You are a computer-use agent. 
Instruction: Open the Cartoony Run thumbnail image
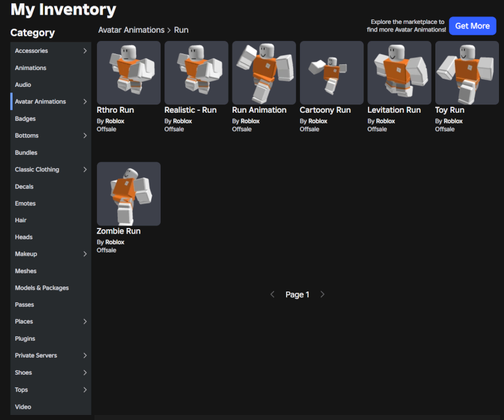click(x=332, y=72)
